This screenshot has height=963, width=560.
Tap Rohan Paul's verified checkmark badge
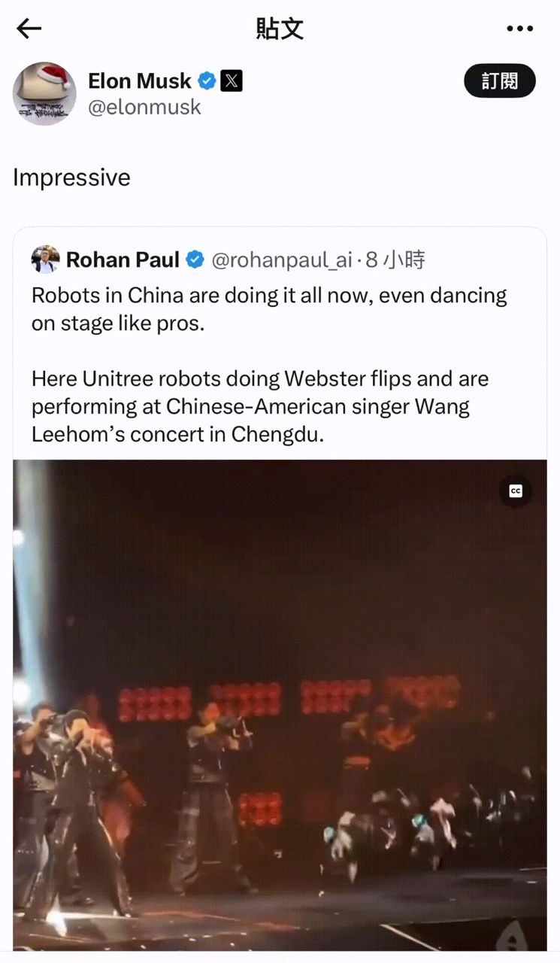click(195, 260)
